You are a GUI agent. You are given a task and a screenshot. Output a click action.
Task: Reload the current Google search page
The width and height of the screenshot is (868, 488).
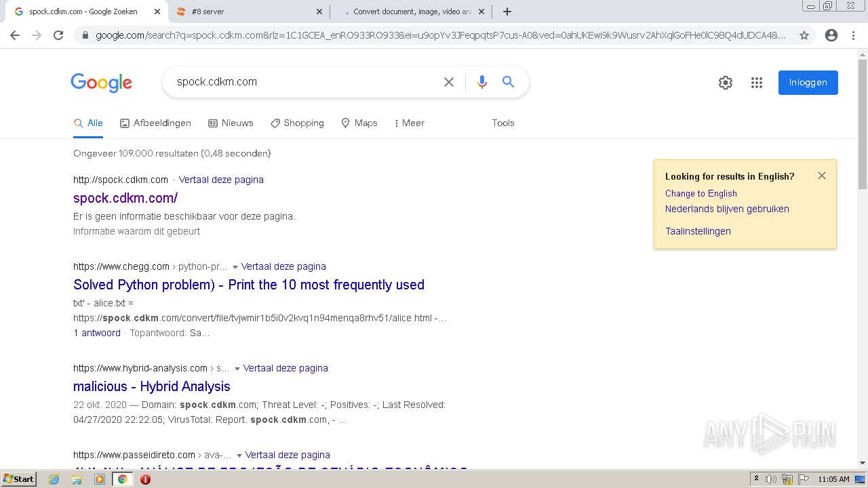click(x=58, y=35)
